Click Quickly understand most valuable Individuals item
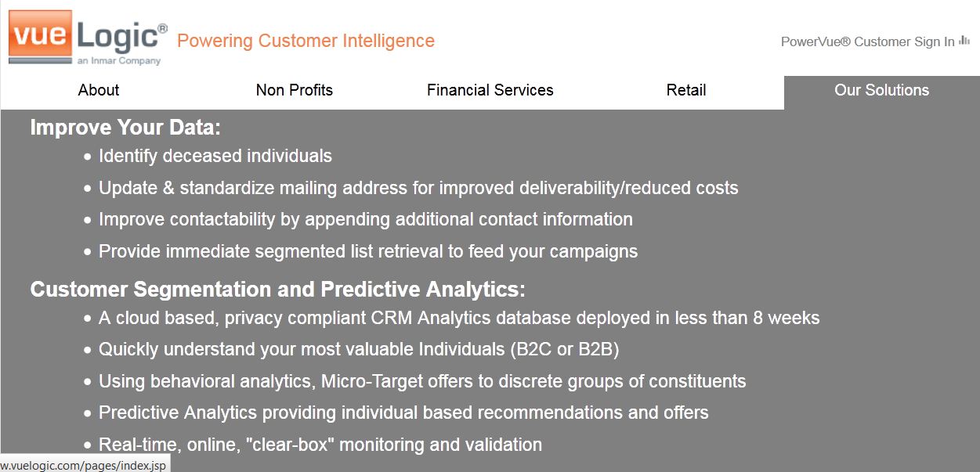This screenshot has height=472, width=980. point(359,349)
